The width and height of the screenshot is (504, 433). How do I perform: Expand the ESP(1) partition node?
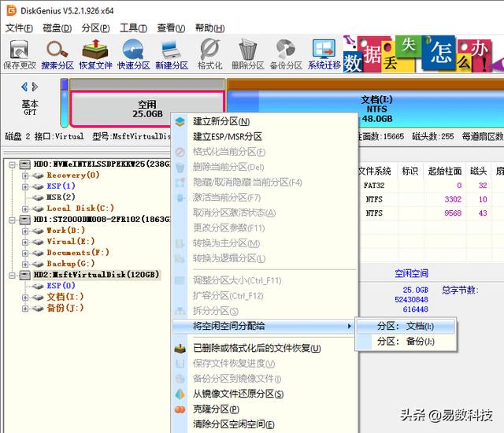pos(24,187)
